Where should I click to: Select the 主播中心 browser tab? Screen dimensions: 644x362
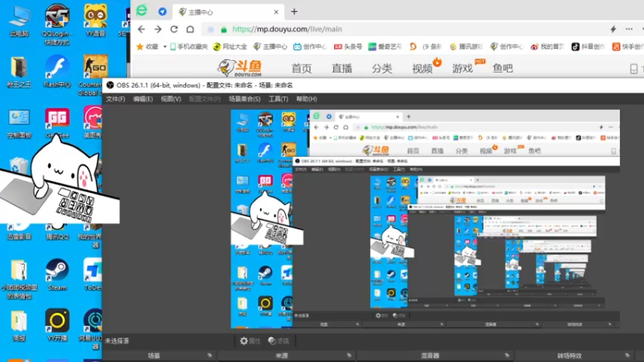pyautogui.click(x=229, y=12)
